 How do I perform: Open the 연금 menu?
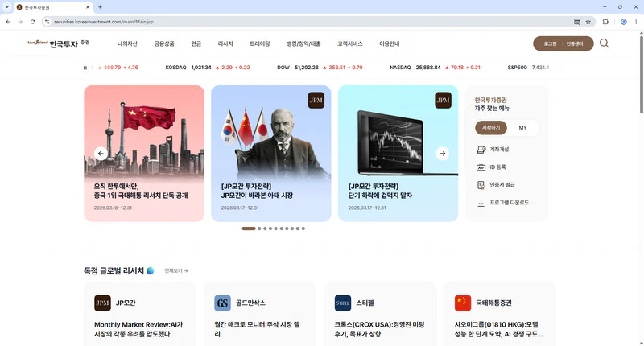point(196,43)
